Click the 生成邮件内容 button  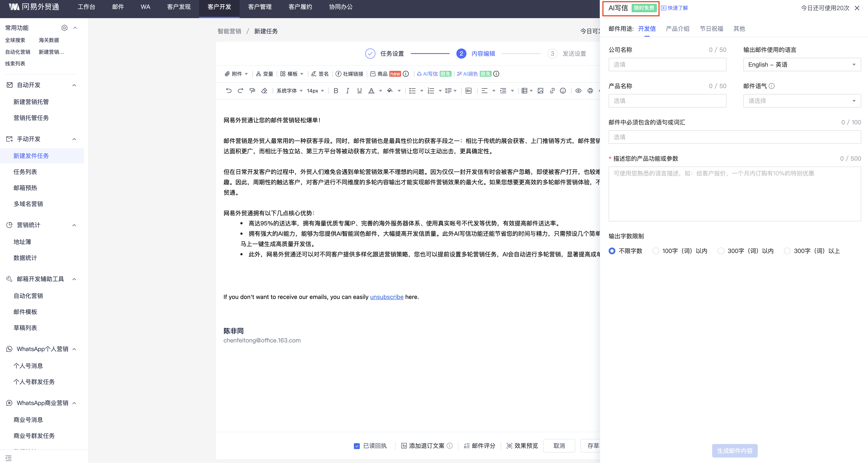[735, 451]
